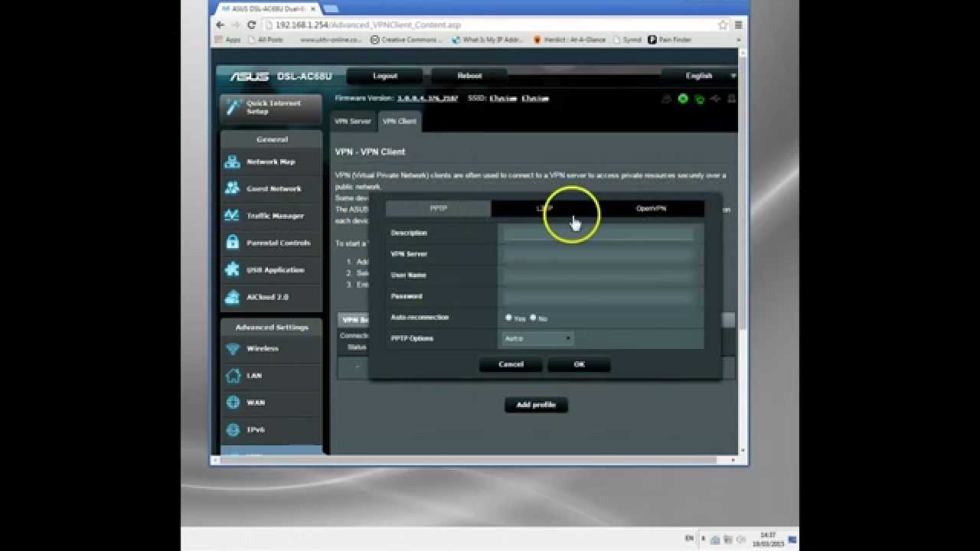Viewport: 980px width, 551px height.
Task: Open Traffic Manager icon
Action: 232,216
